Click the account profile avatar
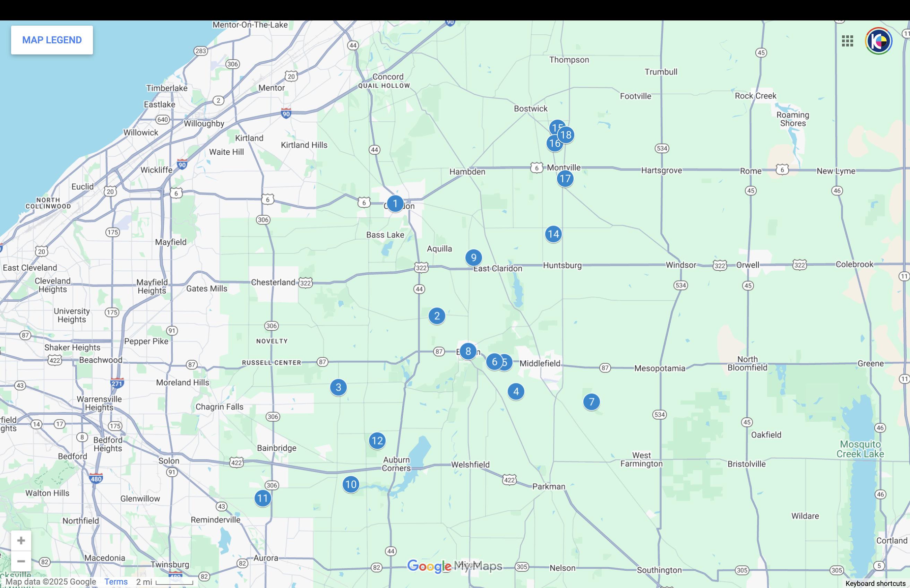910x588 pixels. point(878,41)
